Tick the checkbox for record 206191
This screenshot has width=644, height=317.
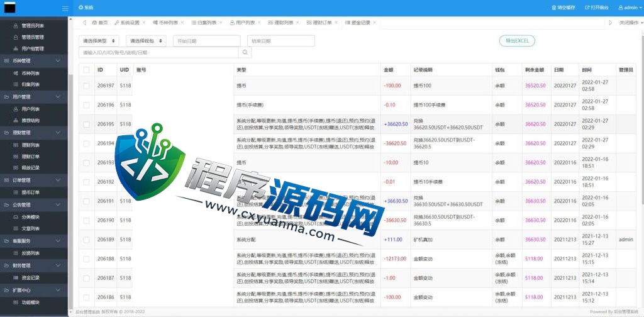point(86,201)
